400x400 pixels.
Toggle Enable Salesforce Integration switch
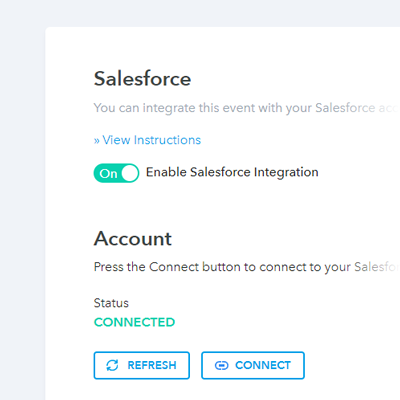pos(116,173)
